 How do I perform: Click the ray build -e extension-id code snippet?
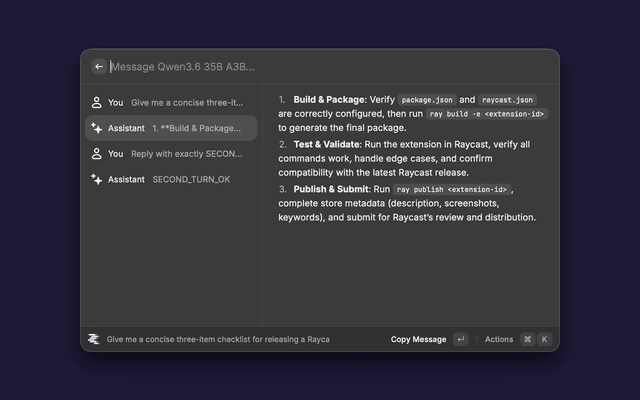tap(487, 114)
